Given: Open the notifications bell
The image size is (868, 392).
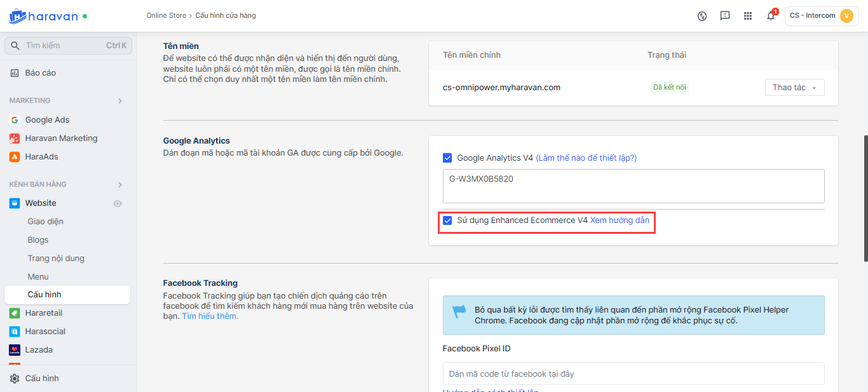Looking at the screenshot, I should click(x=771, y=16).
